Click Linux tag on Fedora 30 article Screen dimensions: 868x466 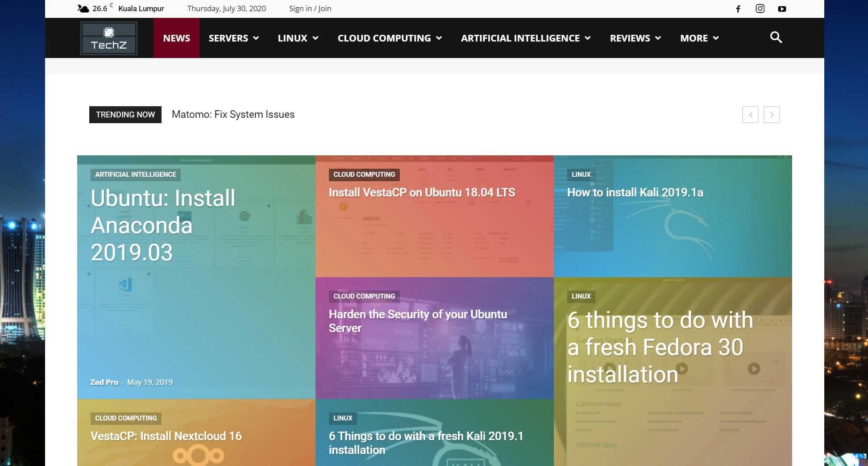[x=581, y=296]
